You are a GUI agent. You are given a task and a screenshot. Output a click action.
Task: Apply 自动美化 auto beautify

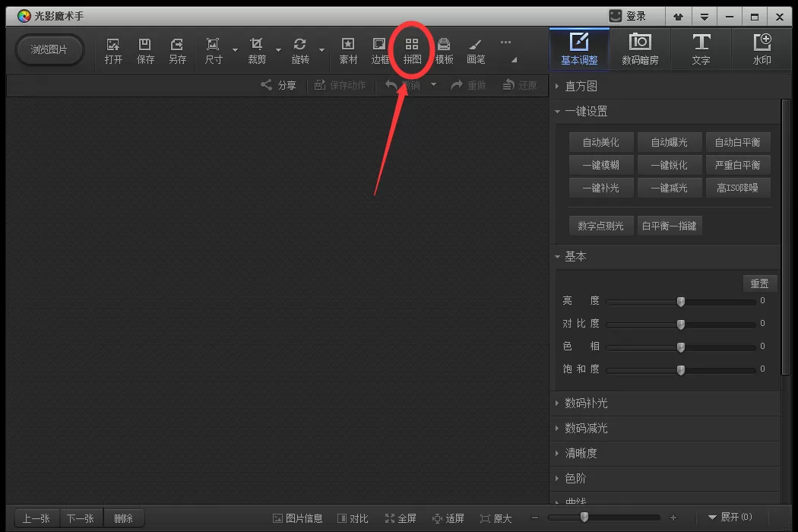[601, 142]
